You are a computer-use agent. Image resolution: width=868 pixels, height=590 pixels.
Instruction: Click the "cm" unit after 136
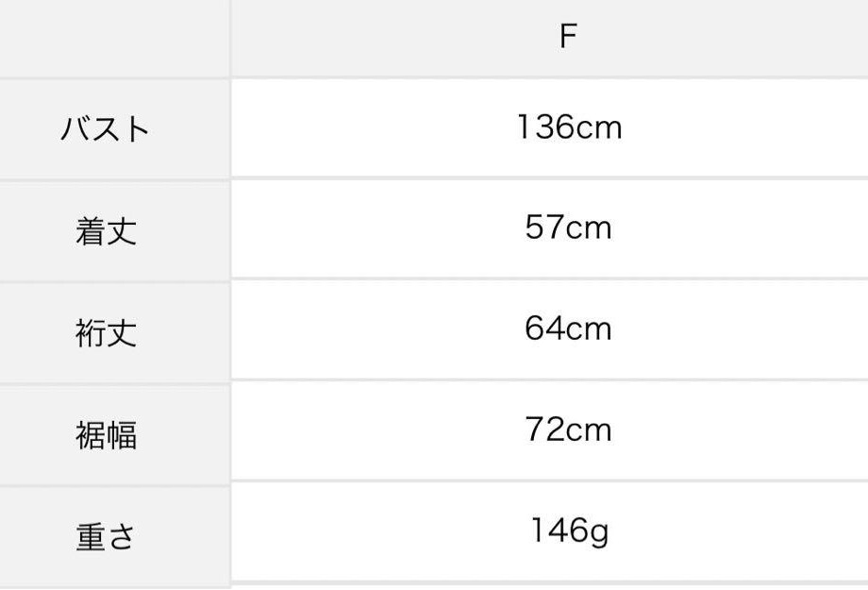tap(599, 129)
